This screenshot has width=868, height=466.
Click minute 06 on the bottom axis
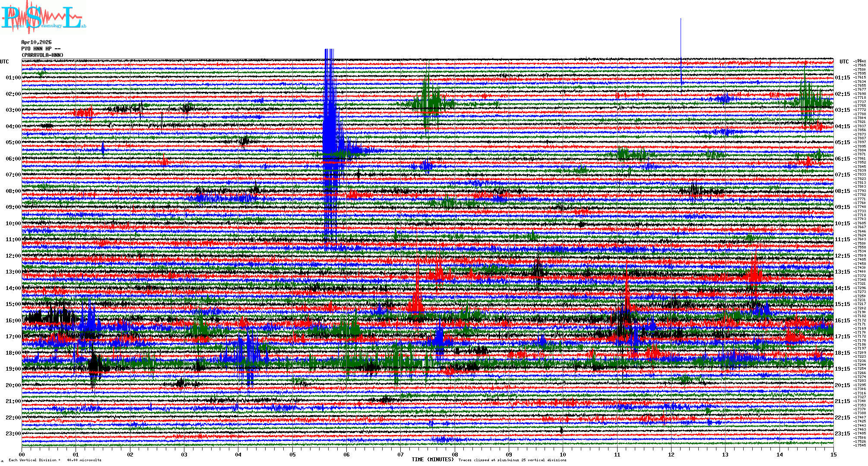[346, 455]
